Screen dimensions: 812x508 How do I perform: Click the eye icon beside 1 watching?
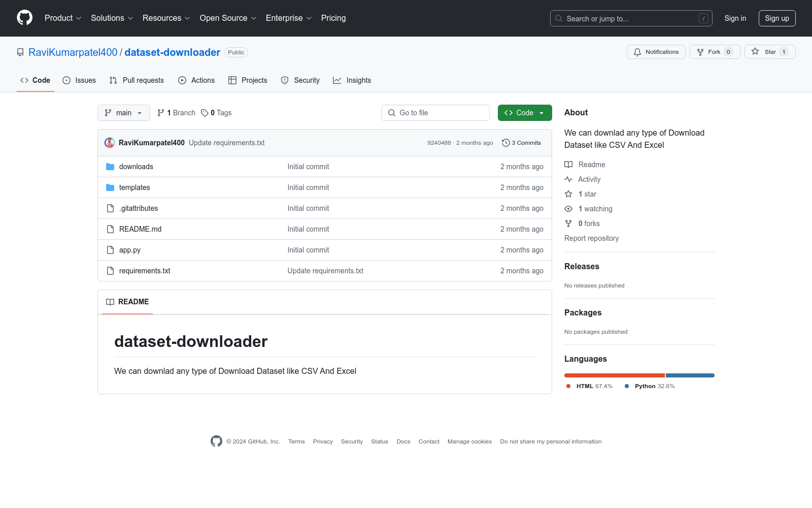pyautogui.click(x=568, y=209)
